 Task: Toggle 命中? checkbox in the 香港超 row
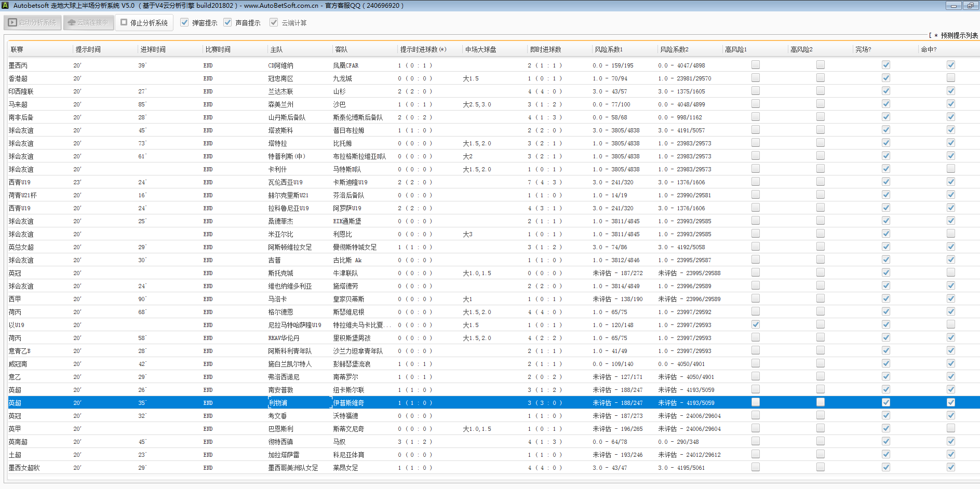coord(950,78)
